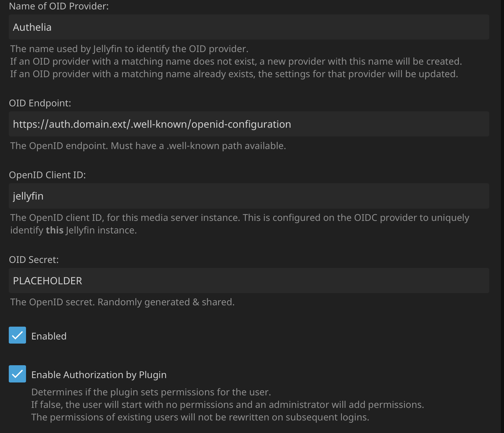
Task: Click the Enabled label text
Action: coord(49,336)
